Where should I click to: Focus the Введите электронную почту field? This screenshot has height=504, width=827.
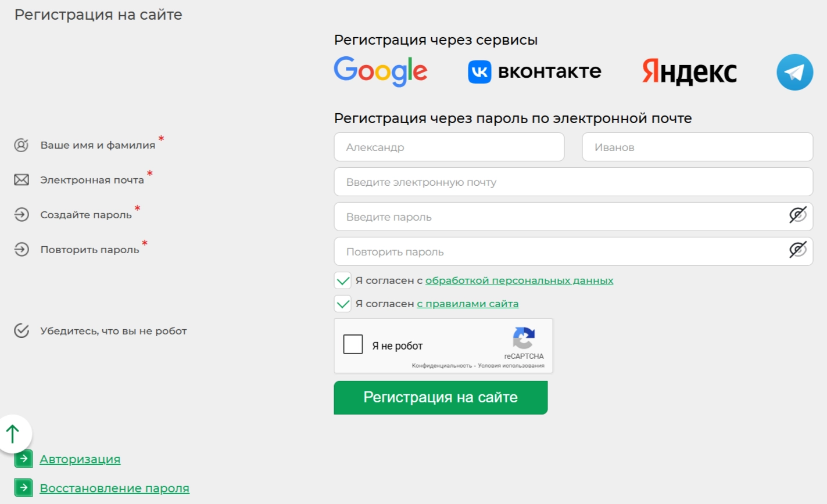click(x=573, y=182)
